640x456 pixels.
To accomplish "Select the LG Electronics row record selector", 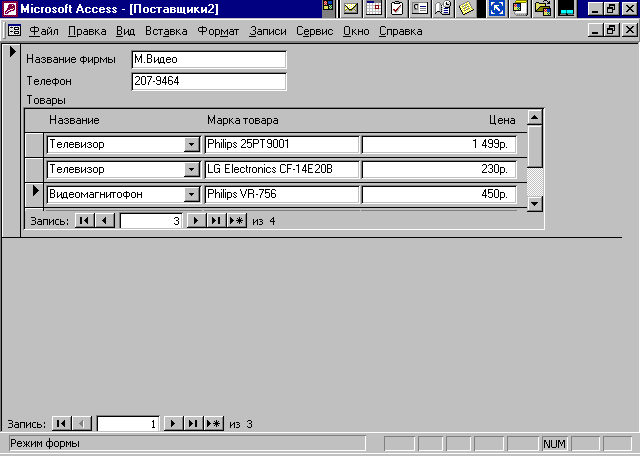I will (34, 169).
